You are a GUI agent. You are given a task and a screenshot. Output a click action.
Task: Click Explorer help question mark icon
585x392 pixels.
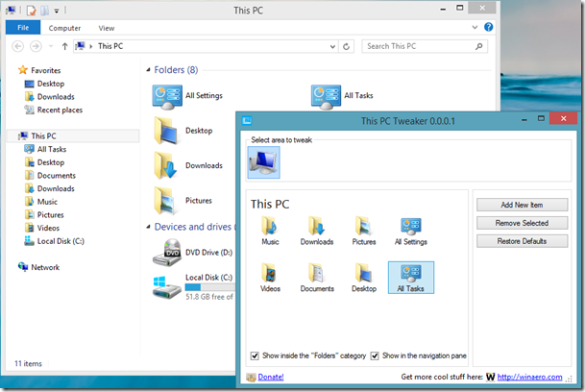488,27
